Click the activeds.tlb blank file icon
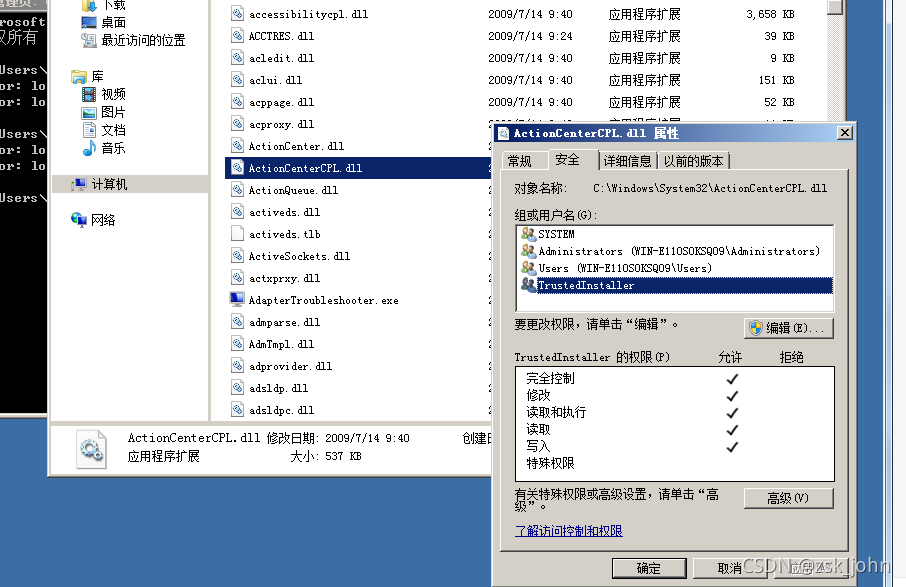Screen dimensions: 906x587 tap(237, 233)
